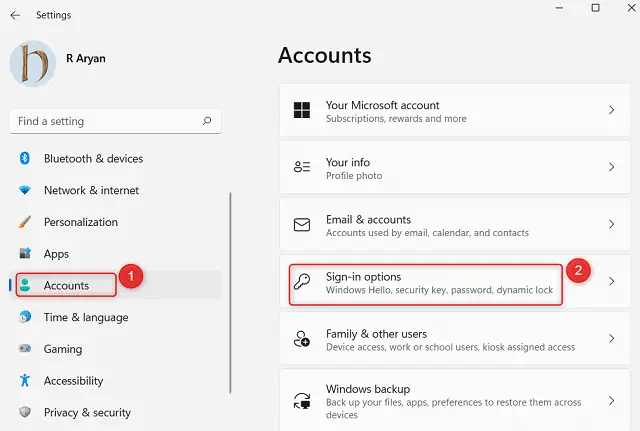
Task: Expand the Email & accounts chevron
Action: 611,224
